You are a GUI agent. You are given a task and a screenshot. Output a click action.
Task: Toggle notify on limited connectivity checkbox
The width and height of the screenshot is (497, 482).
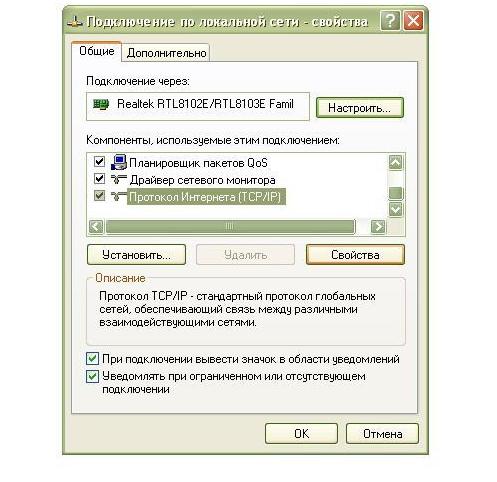(x=92, y=377)
